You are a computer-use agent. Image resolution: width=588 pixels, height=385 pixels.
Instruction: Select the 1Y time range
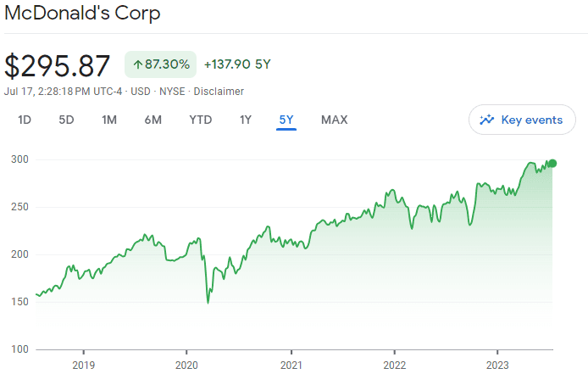coord(245,120)
